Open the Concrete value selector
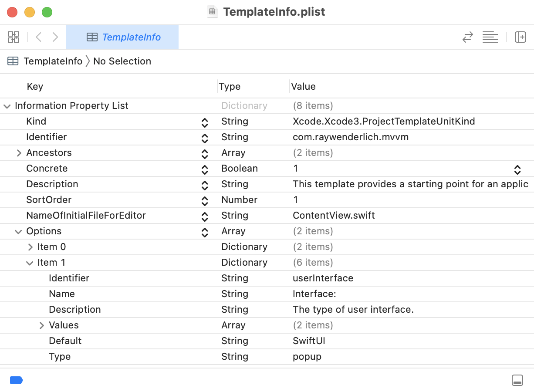534x392 pixels. tap(517, 170)
